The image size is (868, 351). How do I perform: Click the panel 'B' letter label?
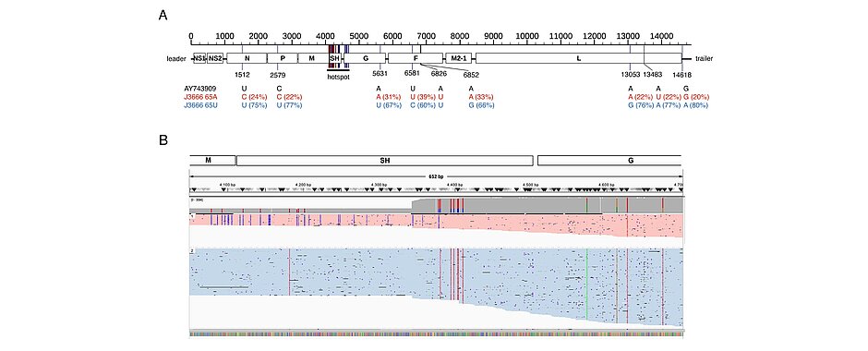pos(163,140)
